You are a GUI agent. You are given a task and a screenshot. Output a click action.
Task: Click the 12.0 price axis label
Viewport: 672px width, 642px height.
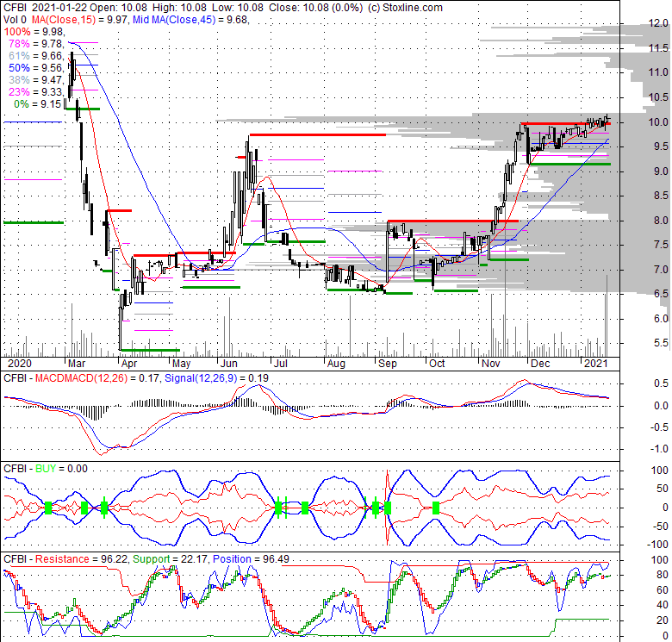[658, 23]
